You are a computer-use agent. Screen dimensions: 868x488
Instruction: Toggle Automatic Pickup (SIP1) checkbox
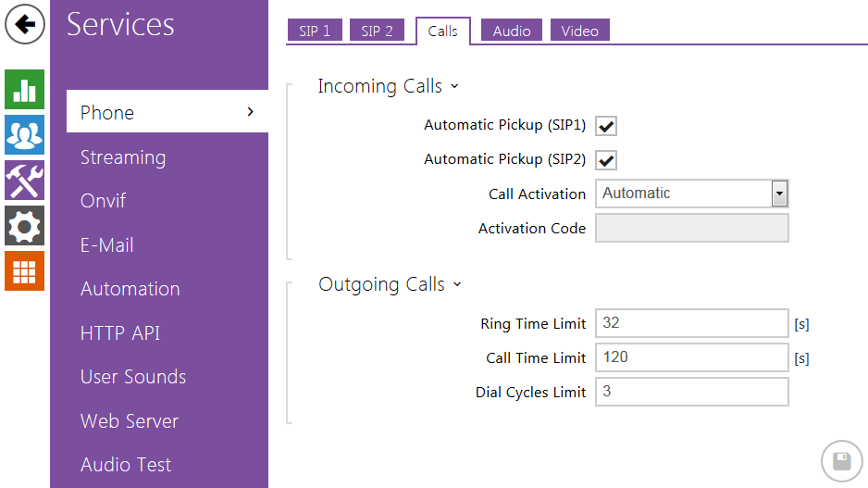606,126
